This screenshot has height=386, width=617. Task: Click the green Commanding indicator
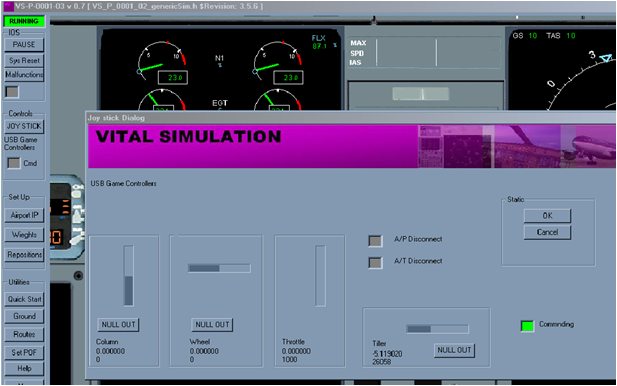527,326
